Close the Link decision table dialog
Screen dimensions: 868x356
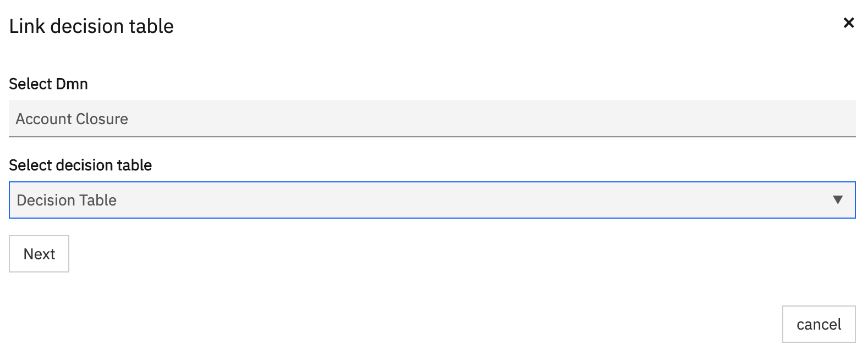(849, 23)
